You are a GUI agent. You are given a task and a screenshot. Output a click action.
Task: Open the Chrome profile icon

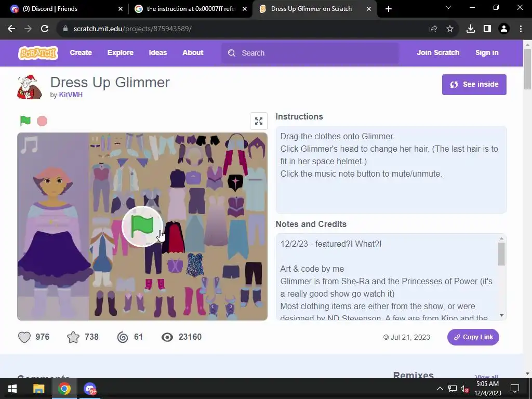point(504,29)
